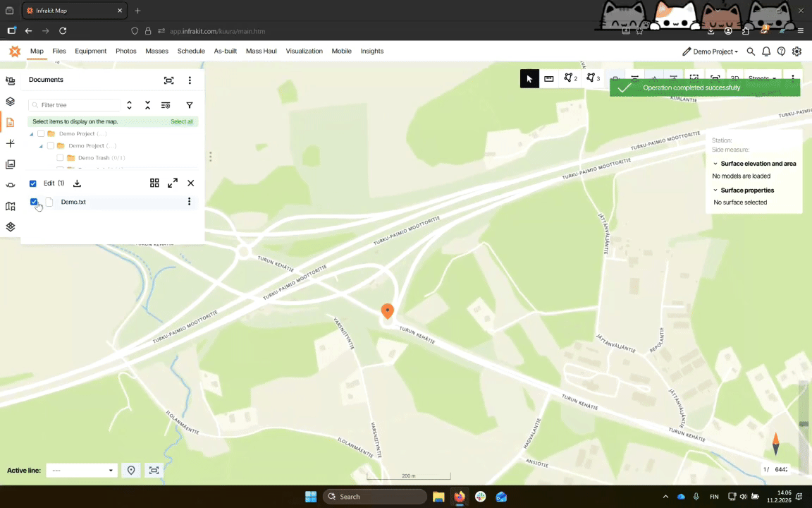Check the nested Demo Project folder checkbox
The width and height of the screenshot is (812, 508).
50,145
